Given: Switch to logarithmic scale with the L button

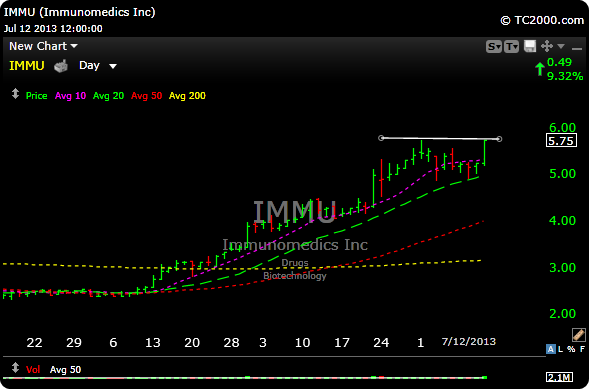Looking at the screenshot, I should [x=560, y=349].
